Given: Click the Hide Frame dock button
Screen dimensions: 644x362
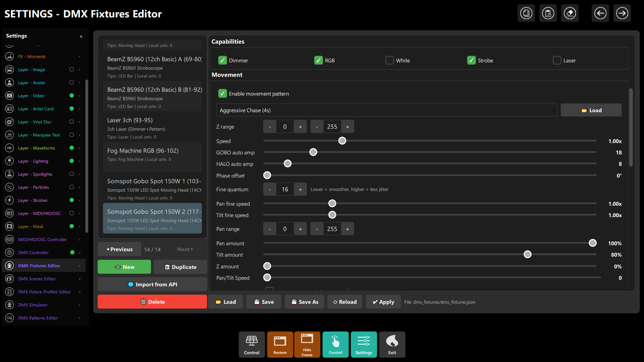Looking at the screenshot, I should click(x=307, y=345).
